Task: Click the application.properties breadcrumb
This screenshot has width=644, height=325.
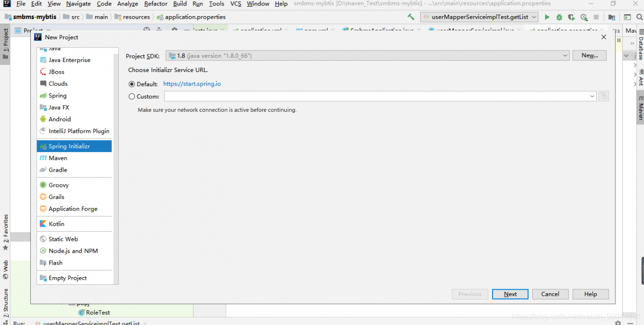Action: coord(191,17)
